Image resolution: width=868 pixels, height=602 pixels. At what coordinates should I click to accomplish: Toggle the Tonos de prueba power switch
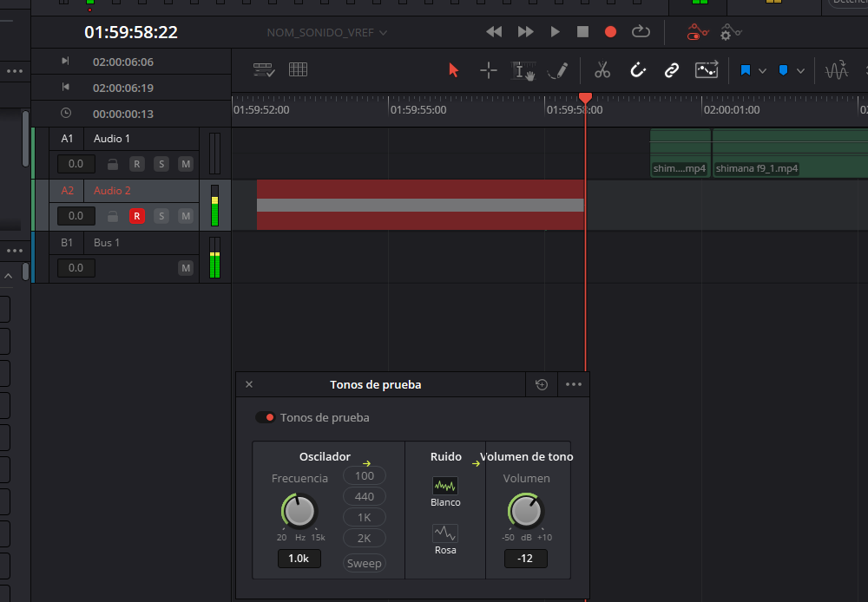click(265, 416)
